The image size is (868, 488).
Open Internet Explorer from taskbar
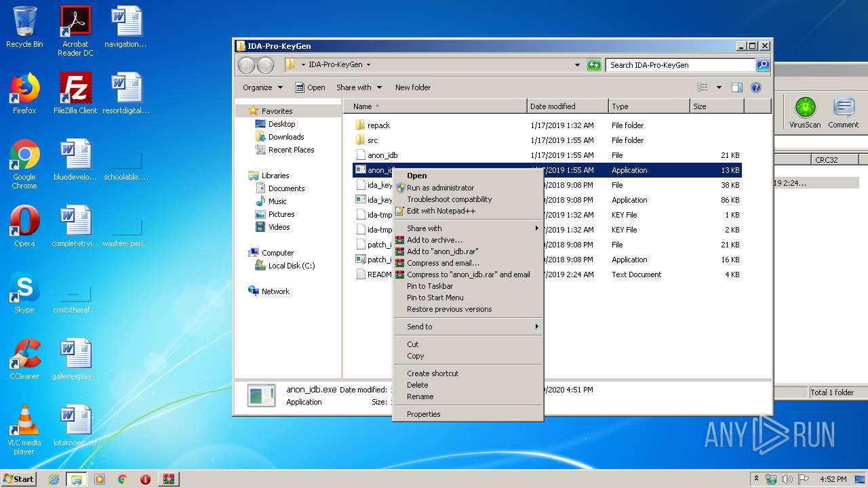point(54,479)
